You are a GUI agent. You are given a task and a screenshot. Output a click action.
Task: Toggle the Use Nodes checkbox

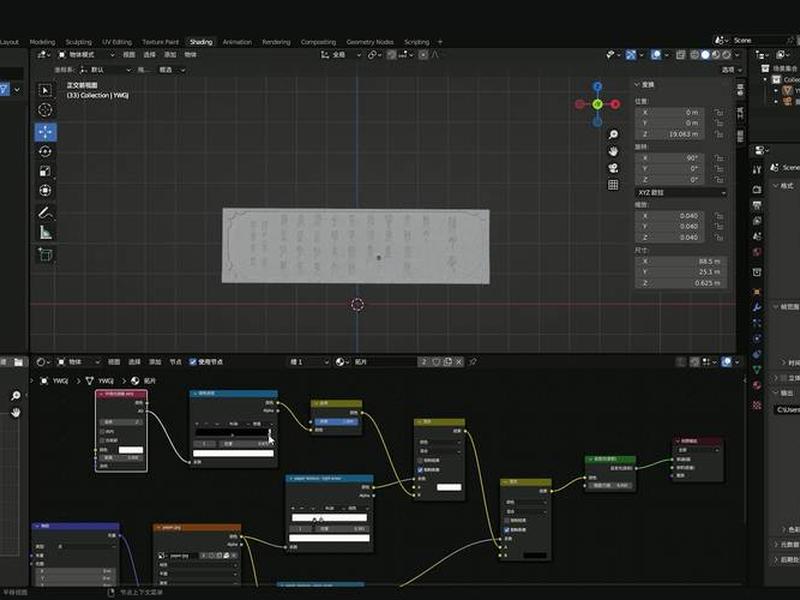tap(193, 362)
